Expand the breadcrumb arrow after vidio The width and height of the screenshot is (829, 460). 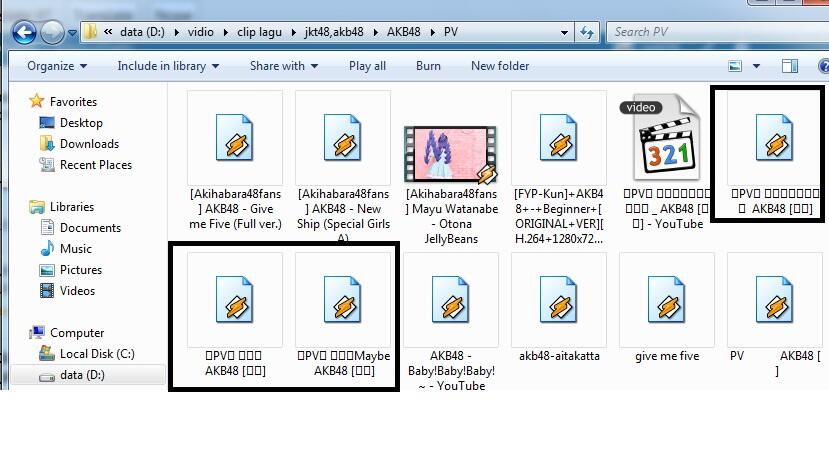(x=225, y=32)
